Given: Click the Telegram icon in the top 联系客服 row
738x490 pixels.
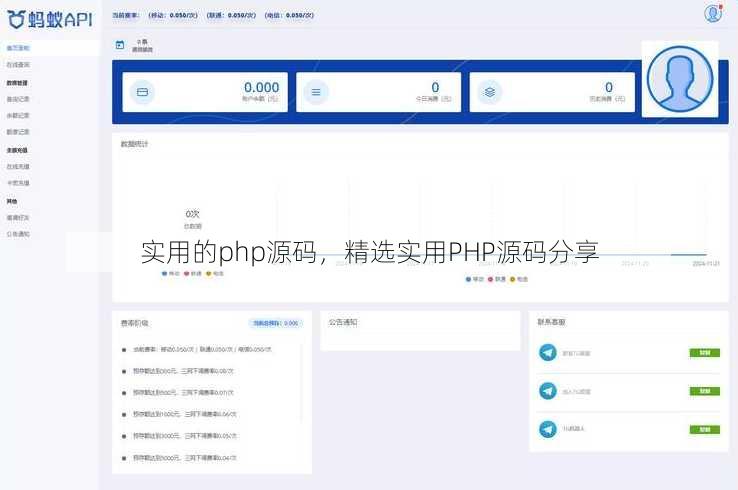Looking at the screenshot, I should 547,353.
